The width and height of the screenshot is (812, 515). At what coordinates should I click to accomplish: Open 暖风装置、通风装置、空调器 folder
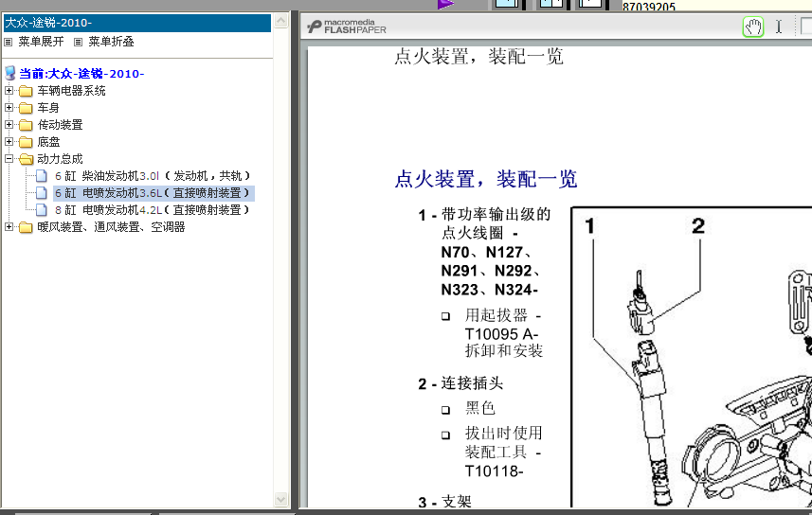pyautogui.click(x=111, y=227)
